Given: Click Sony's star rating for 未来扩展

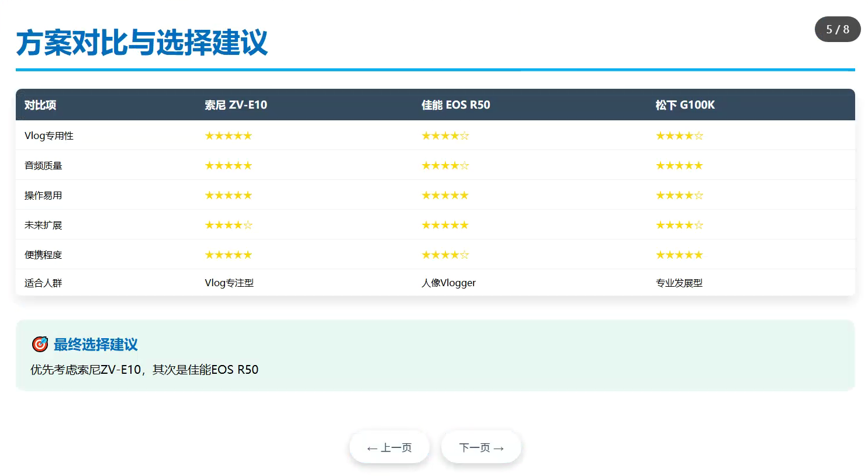Looking at the screenshot, I should coord(229,225).
